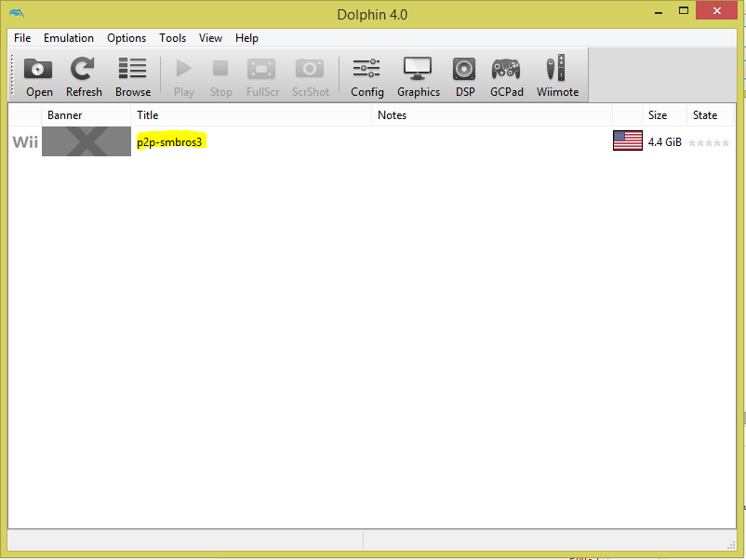
Task: Sort list by Title column header
Action: [251, 115]
